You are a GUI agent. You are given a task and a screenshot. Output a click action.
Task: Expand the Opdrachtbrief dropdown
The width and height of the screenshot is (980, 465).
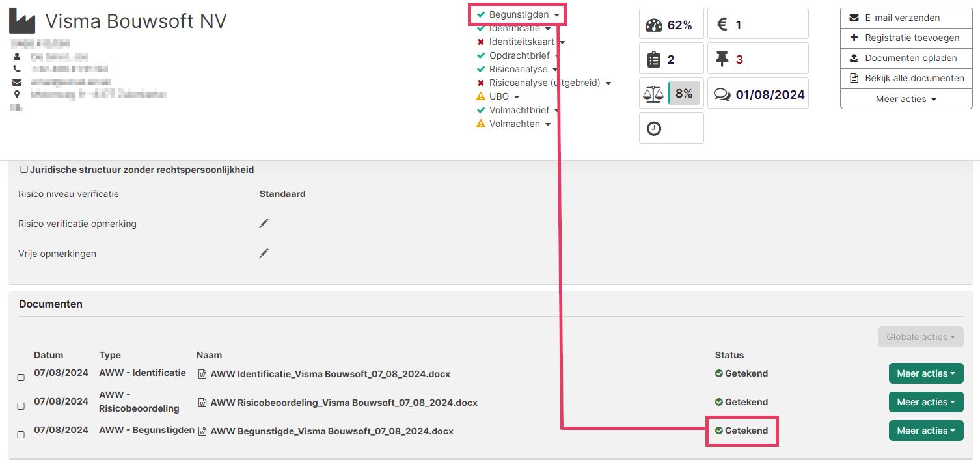556,56
